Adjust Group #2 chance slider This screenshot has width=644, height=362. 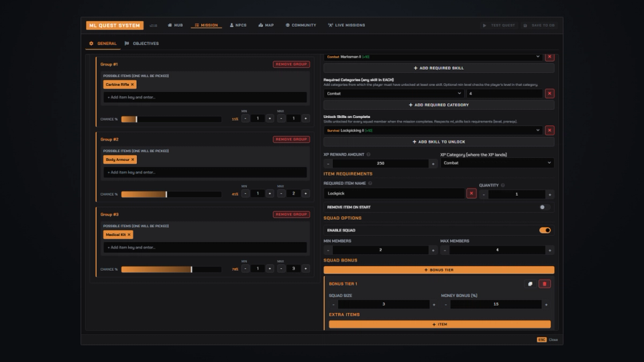point(171,194)
